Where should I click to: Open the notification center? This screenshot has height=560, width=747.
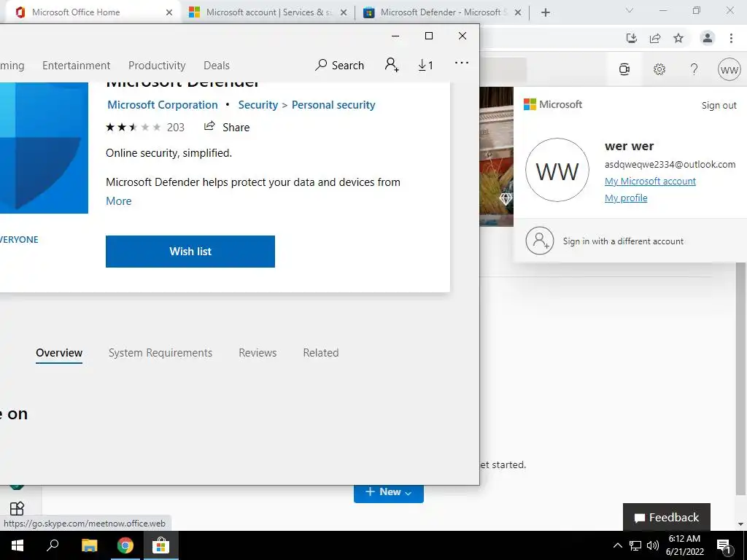click(724, 545)
